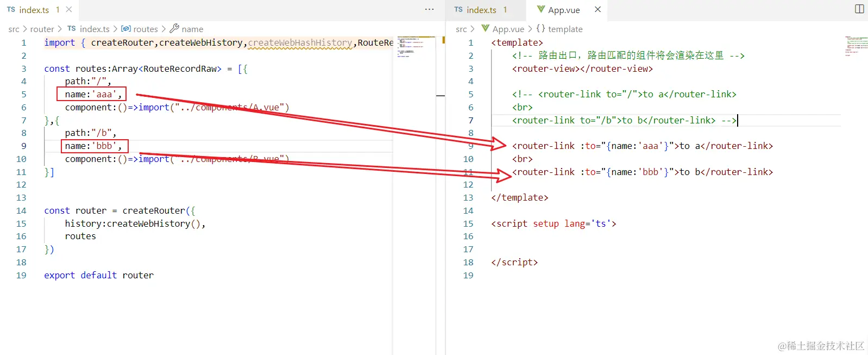Switch to the App.vue tab
The height and width of the screenshot is (355, 868).
tap(567, 10)
